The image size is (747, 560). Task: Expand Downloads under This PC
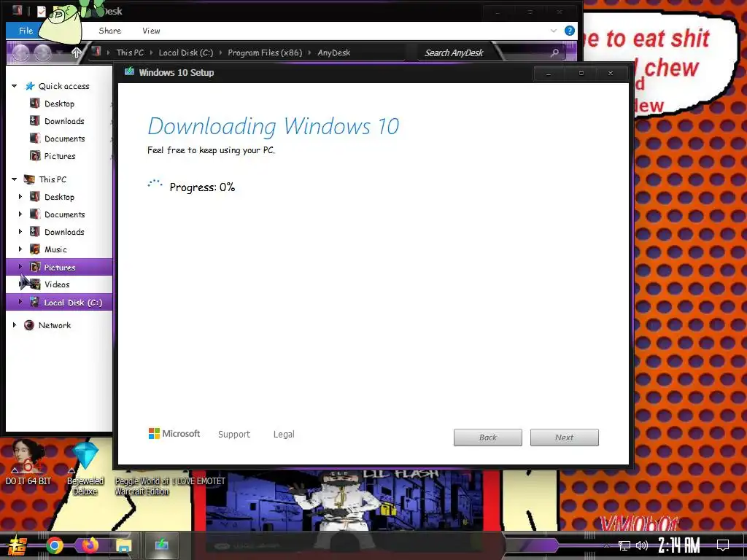click(x=20, y=231)
